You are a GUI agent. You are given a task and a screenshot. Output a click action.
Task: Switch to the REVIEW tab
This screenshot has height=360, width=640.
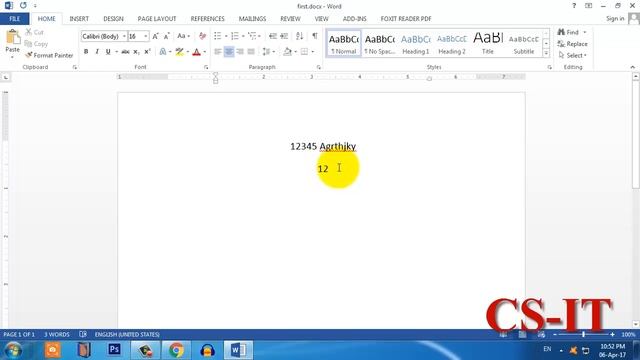[290, 19]
